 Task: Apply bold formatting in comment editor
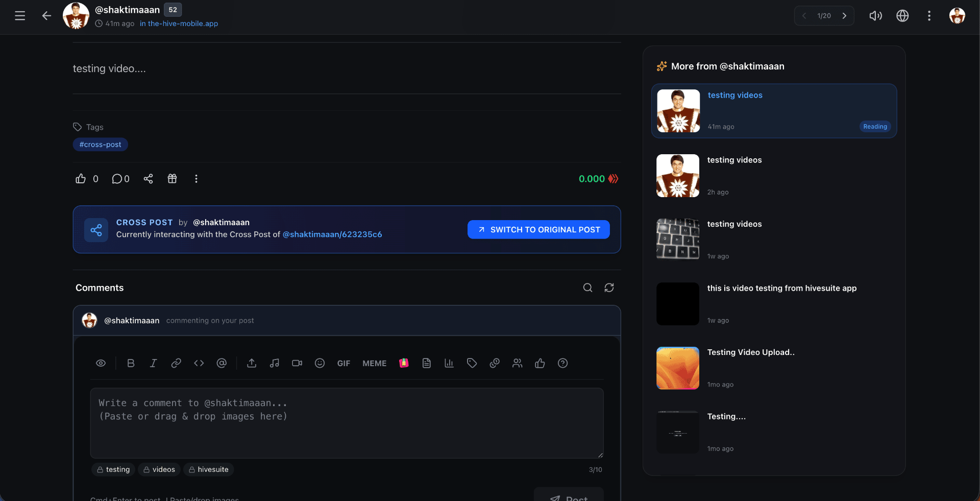click(131, 363)
